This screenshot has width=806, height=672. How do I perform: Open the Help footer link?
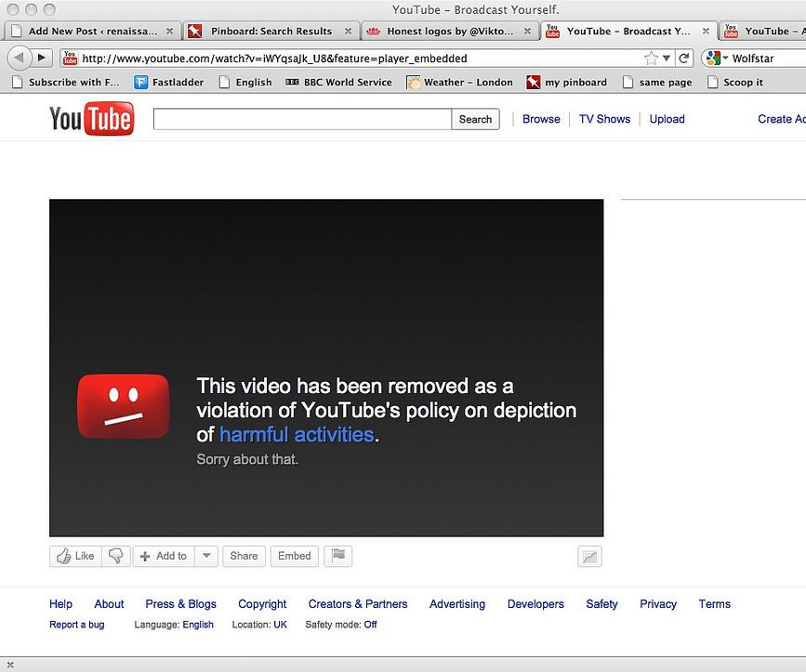(60, 604)
